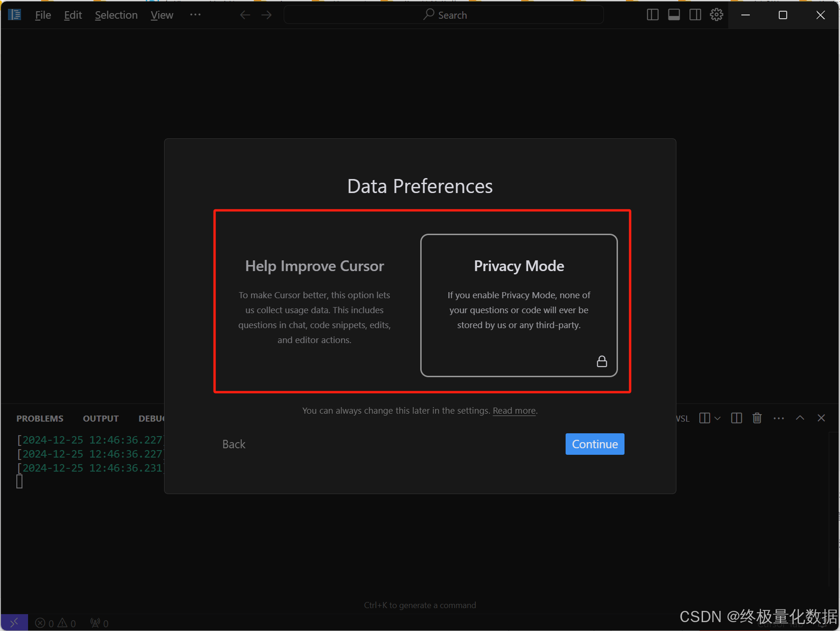Image resolution: width=840 pixels, height=631 pixels.
Task: Open the Read more link
Action: (514, 411)
